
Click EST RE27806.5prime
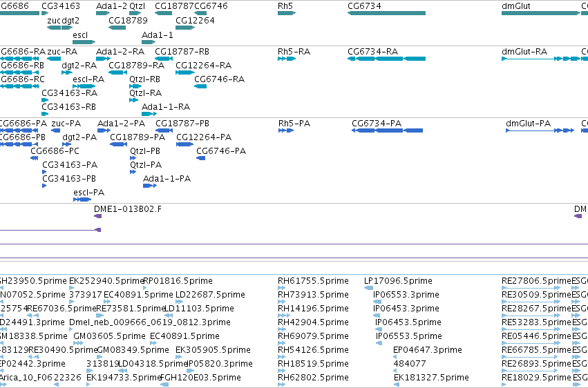pyautogui.click(x=531, y=288)
